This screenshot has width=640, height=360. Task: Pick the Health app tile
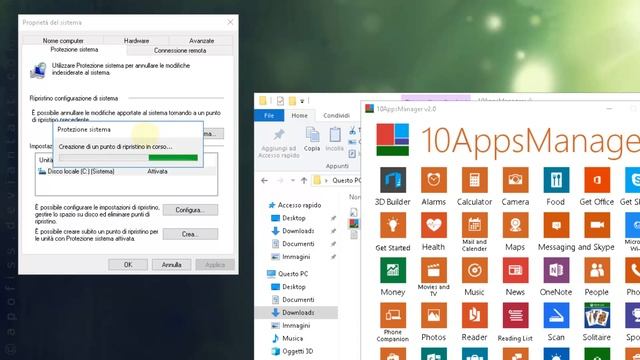pyautogui.click(x=433, y=225)
